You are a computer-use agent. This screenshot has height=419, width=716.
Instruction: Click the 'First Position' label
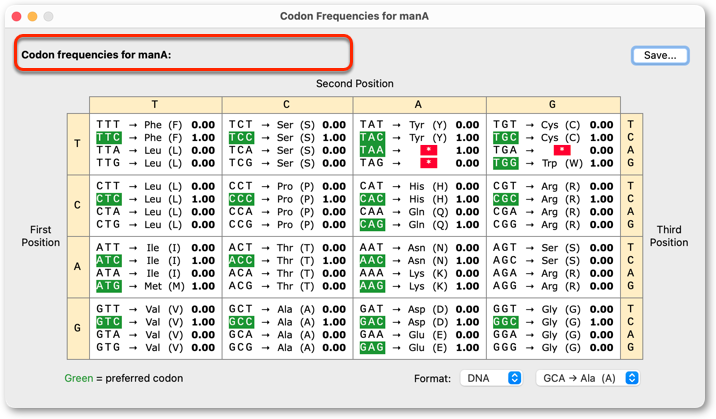(41, 236)
